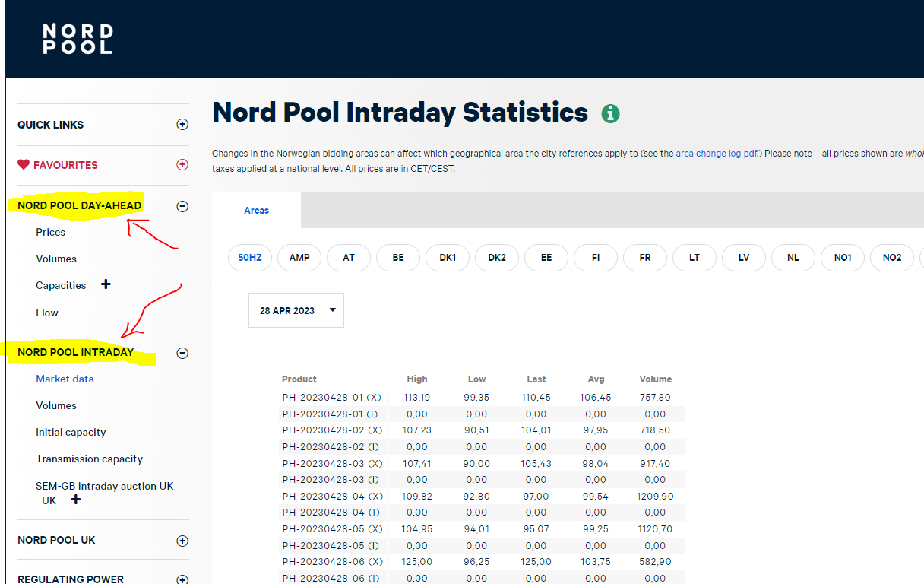Select the 50HZ area filter
The height and width of the screenshot is (584, 924).
(x=250, y=258)
